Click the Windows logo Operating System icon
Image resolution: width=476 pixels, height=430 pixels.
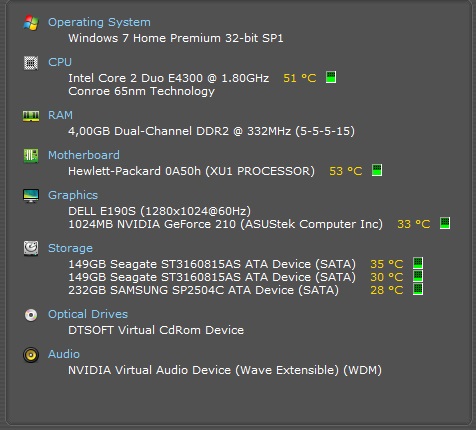click(x=31, y=23)
